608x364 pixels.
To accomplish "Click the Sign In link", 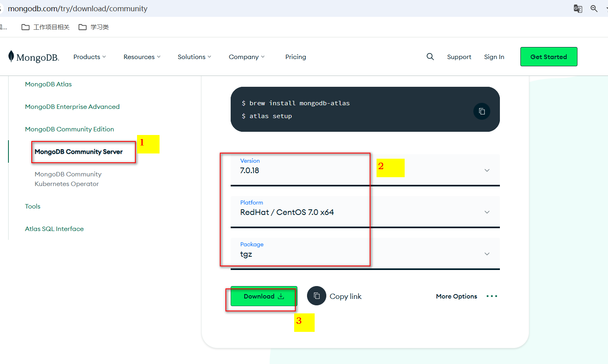I will [x=494, y=57].
